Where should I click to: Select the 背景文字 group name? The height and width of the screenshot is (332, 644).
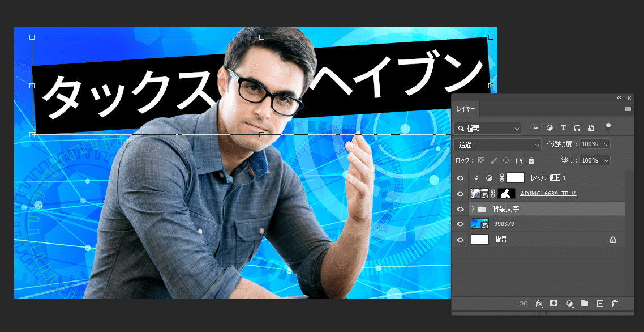pyautogui.click(x=505, y=209)
